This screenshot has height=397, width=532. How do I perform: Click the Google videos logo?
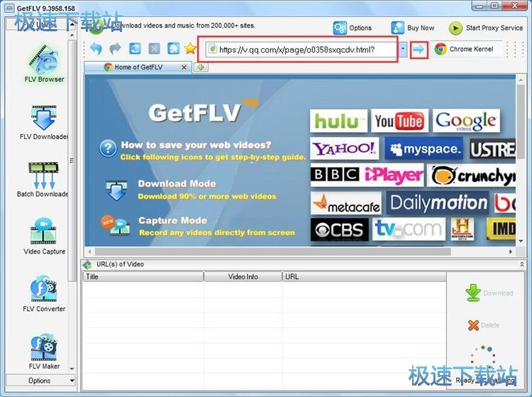(466, 121)
